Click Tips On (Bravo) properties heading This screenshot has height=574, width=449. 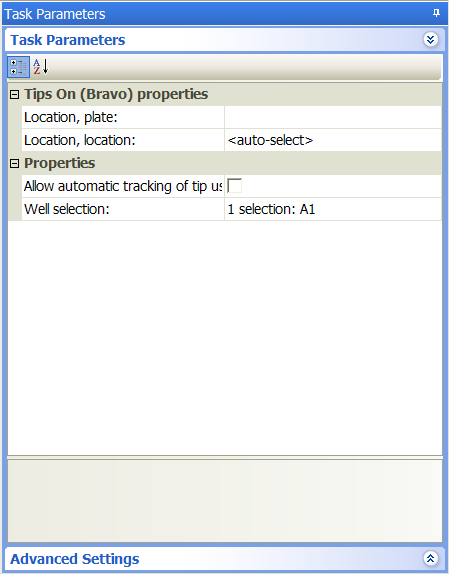(116, 94)
